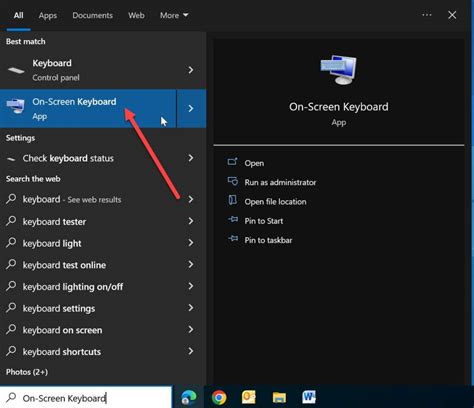Screen dimensions: 474x408
Task: Click the Open file location folder icon
Action: click(x=232, y=200)
